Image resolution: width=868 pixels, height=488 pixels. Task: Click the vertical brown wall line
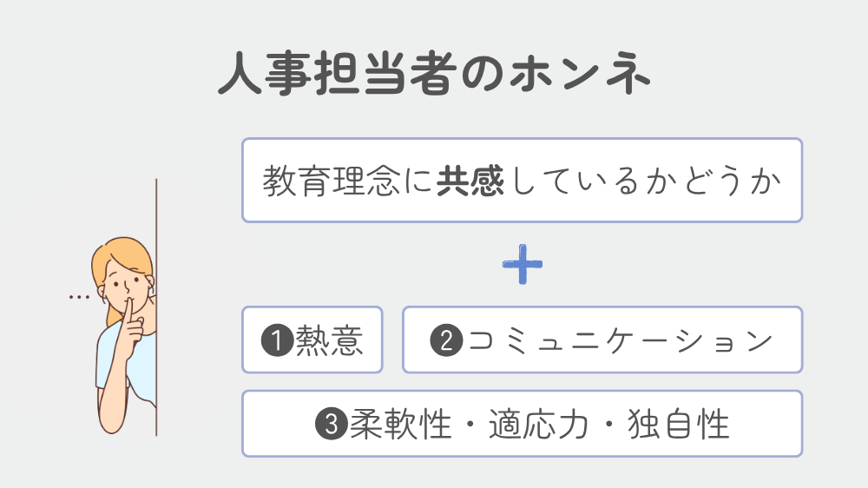pos(156,307)
